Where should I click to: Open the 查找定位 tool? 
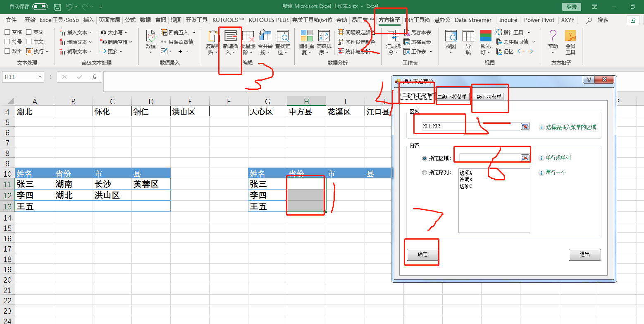(283, 43)
